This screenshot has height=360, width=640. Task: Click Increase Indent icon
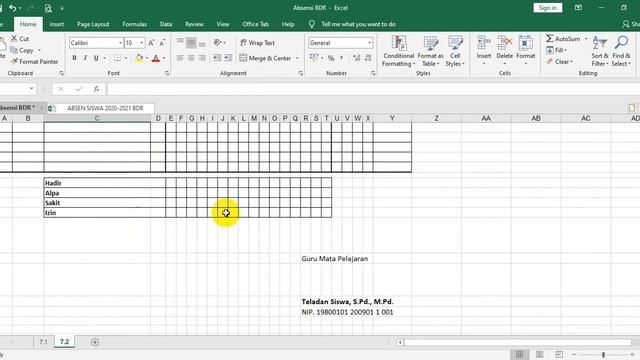[x=228, y=58]
